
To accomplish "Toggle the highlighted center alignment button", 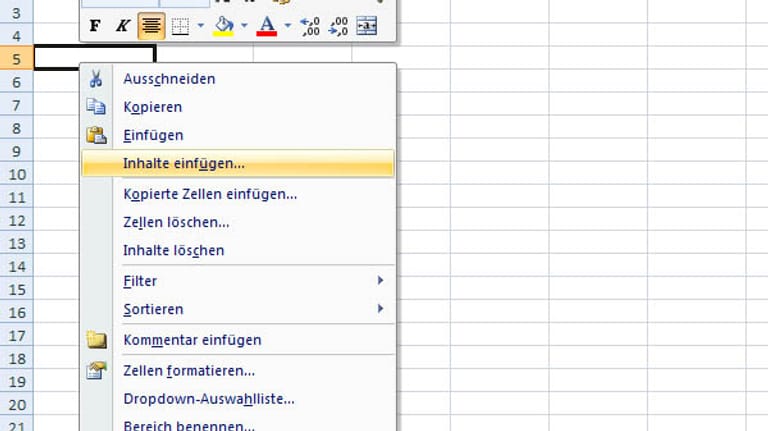I will pyautogui.click(x=151, y=26).
